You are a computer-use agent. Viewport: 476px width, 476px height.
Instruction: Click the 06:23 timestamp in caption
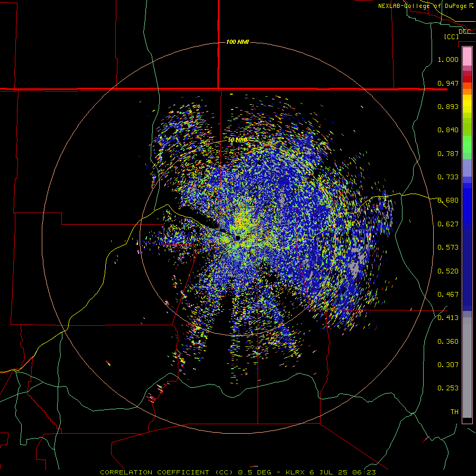[364, 472]
